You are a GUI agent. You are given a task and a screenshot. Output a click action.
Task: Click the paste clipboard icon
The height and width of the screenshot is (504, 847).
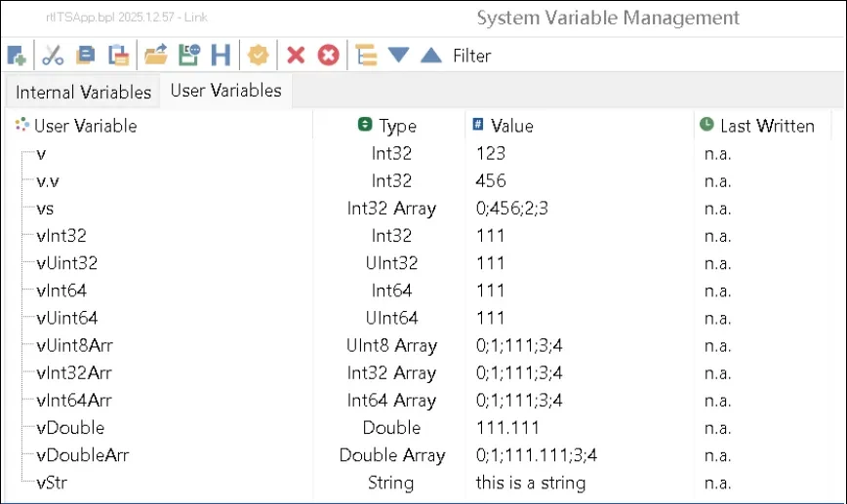coord(118,56)
